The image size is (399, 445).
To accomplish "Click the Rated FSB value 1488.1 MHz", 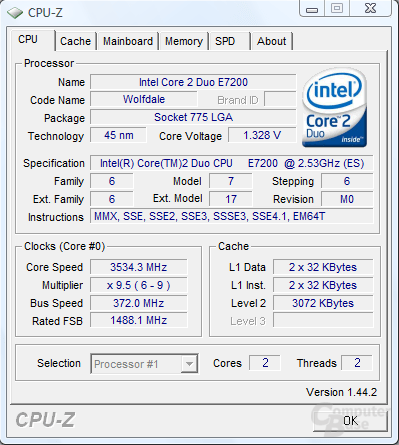I will (139, 321).
